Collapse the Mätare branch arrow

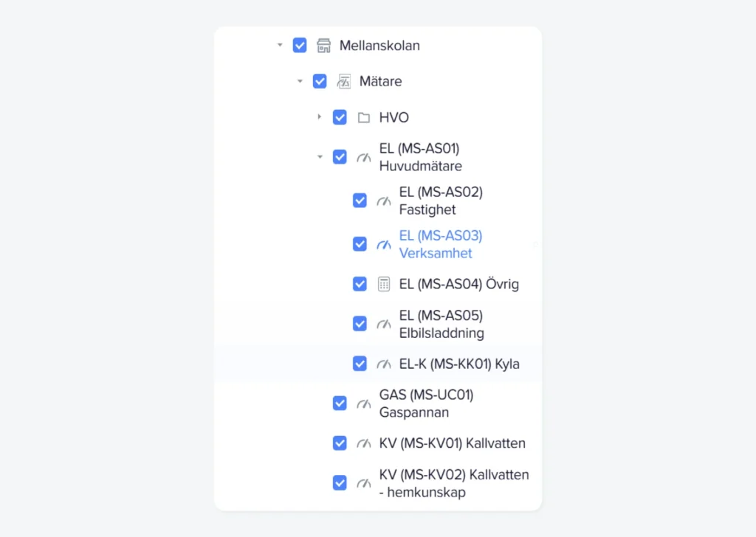click(300, 81)
